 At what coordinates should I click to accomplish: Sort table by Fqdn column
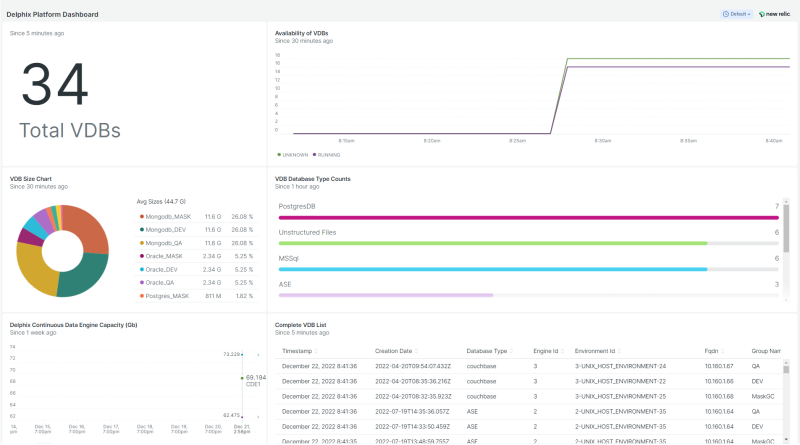click(x=714, y=351)
